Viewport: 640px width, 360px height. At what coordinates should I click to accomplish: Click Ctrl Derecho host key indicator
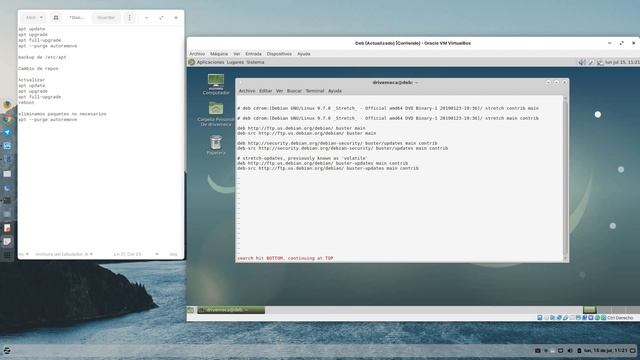tap(620, 318)
